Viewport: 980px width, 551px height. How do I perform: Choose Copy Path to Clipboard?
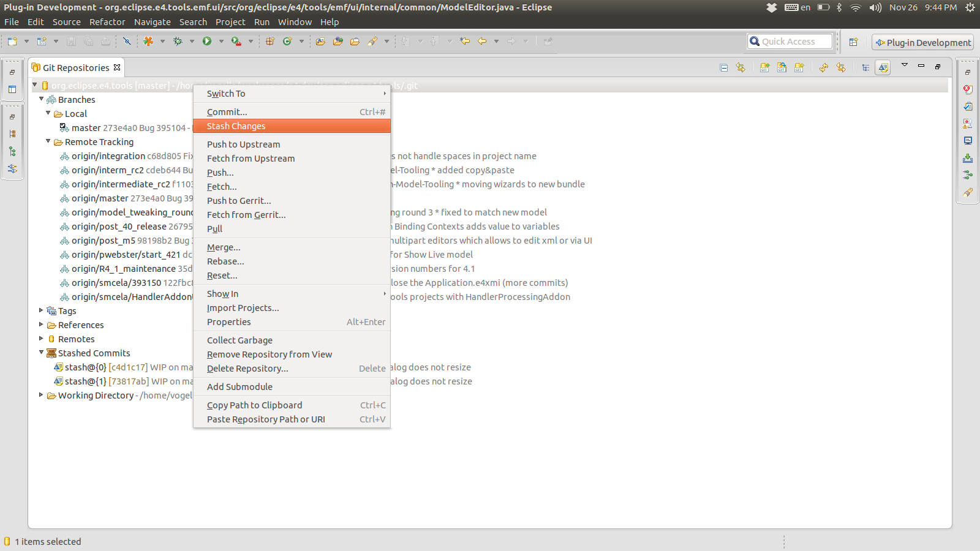[x=292, y=405]
